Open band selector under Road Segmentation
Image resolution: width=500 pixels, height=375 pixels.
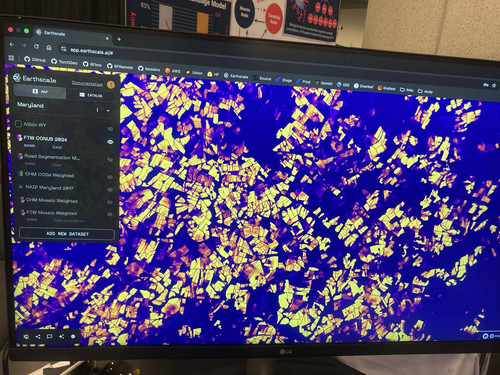pyautogui.click(x=57, y=165)
